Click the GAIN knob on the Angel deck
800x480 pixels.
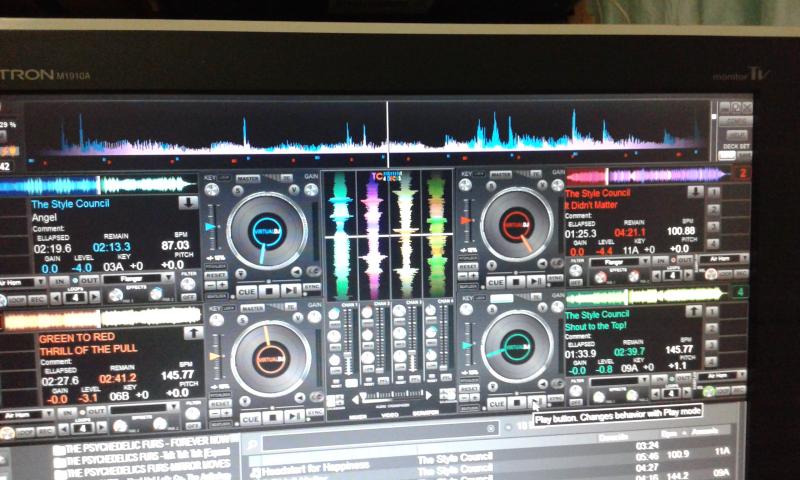tap(311, 190)
